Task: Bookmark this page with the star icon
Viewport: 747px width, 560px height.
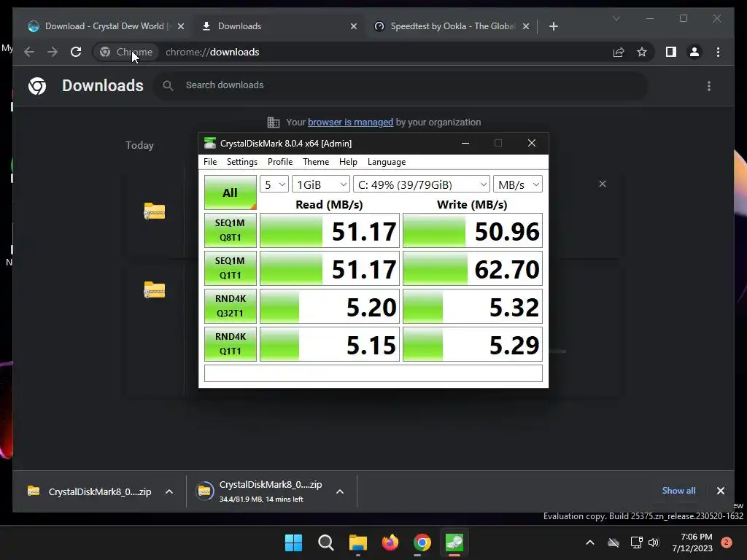Action: (x=642, y=52)
